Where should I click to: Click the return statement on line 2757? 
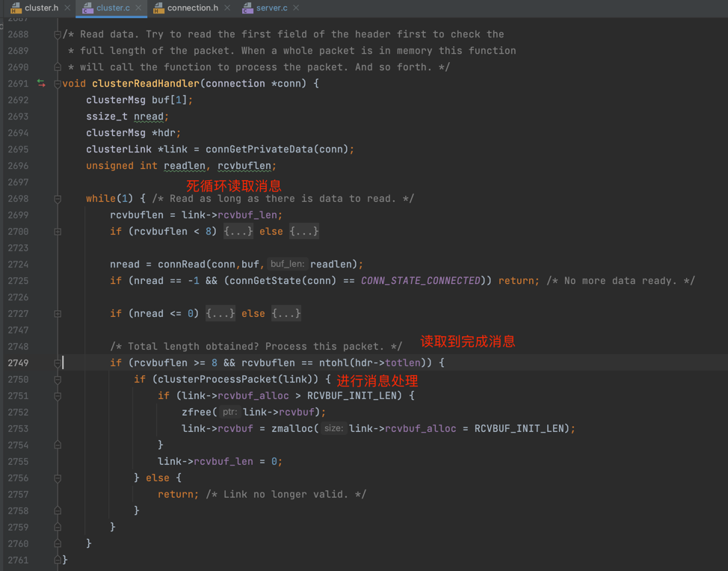pyautogui.click(x=178, y=495)
